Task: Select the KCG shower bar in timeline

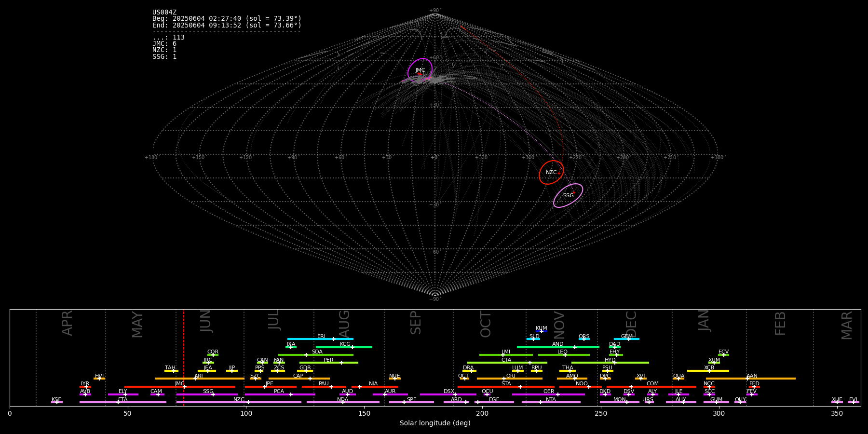Action: click(344, 347)
